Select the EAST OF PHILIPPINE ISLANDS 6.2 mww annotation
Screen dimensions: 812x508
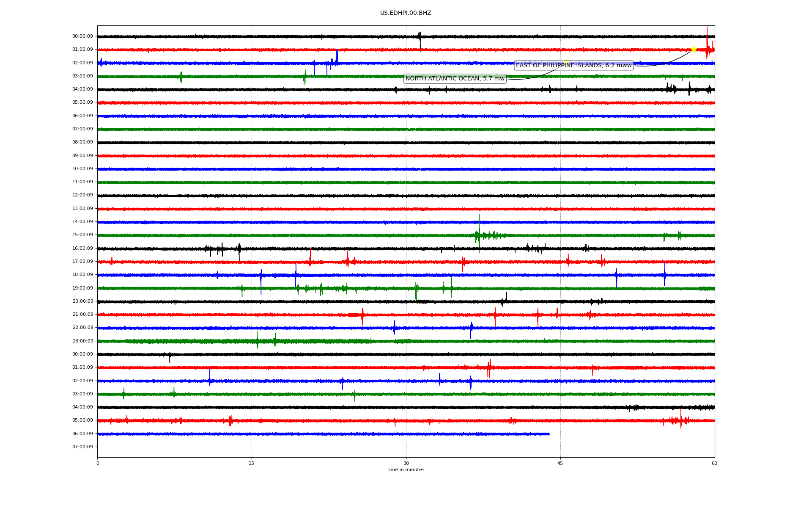click(x=573, y=65)
